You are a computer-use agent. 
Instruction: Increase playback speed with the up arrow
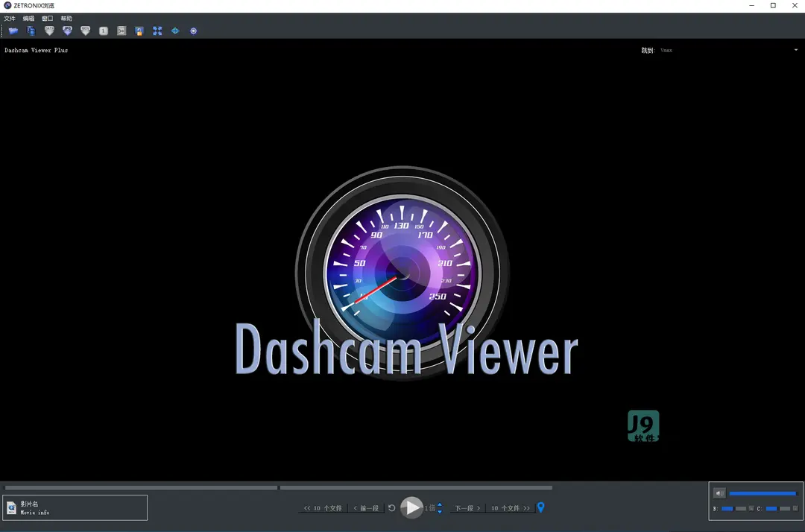tap(440, 505)
